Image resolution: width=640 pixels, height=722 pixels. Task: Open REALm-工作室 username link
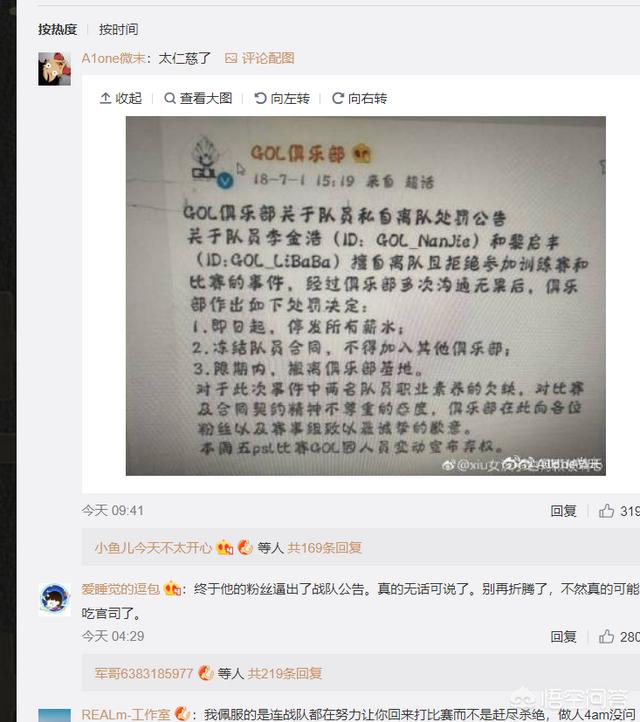pyautogui.click(x=126, y=714)
